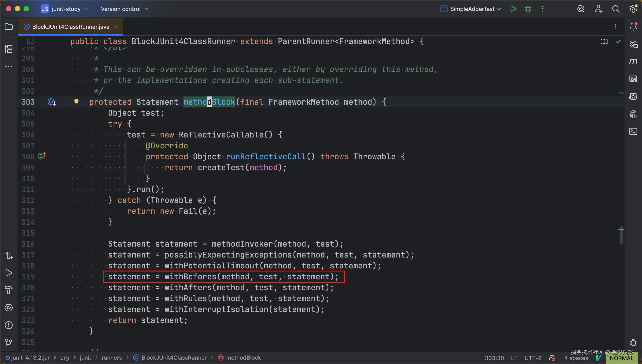The height and width of the screenshot is (364, 642).
Task: Click the UTF-8 encoding status button
Action: [x=533, y=358]
